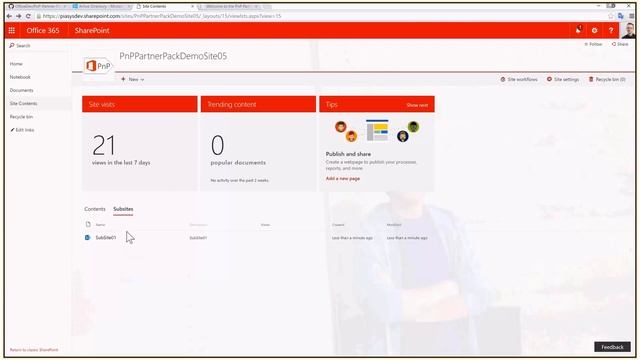The width and height of the screenshot is (640, 360).
Task: Switch to the Contents tab
Action: click(x=95, y=209)
